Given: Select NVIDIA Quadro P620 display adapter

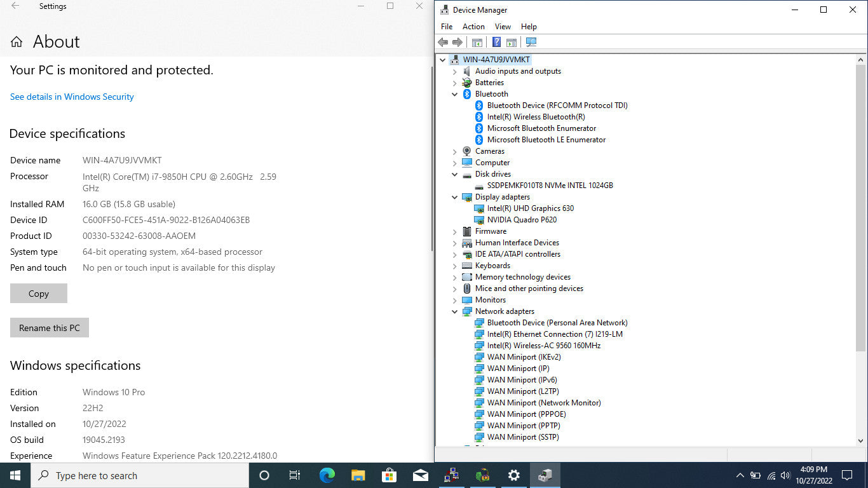Looking at the screenshot, I should (x=522, y=220).
